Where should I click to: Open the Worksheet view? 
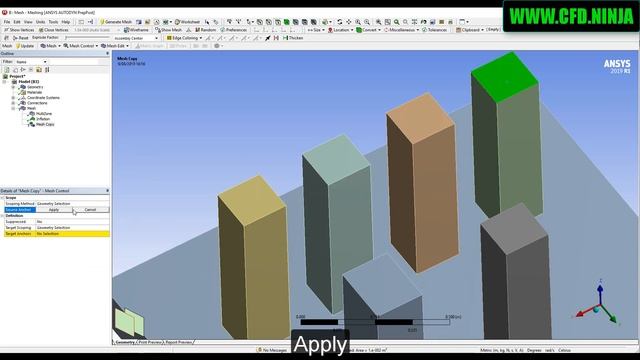[x=187, y=22]
